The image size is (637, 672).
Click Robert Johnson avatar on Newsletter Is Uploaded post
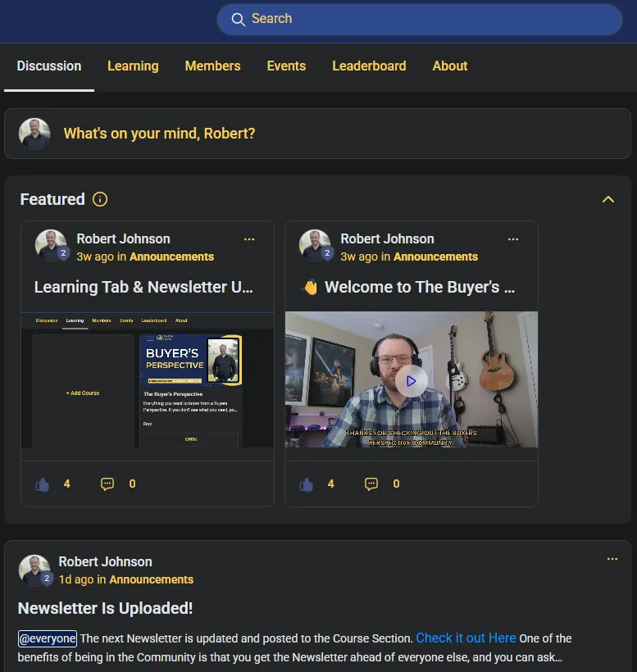34,570
